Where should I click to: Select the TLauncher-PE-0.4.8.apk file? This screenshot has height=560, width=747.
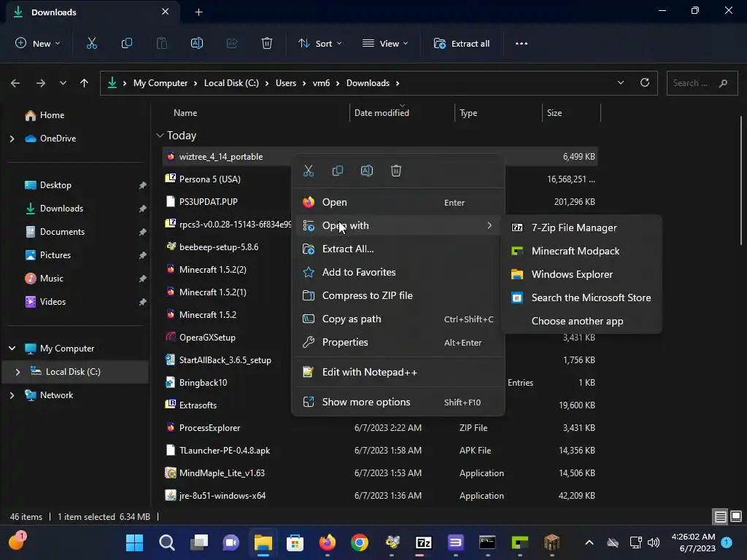[x=225, y=450]
